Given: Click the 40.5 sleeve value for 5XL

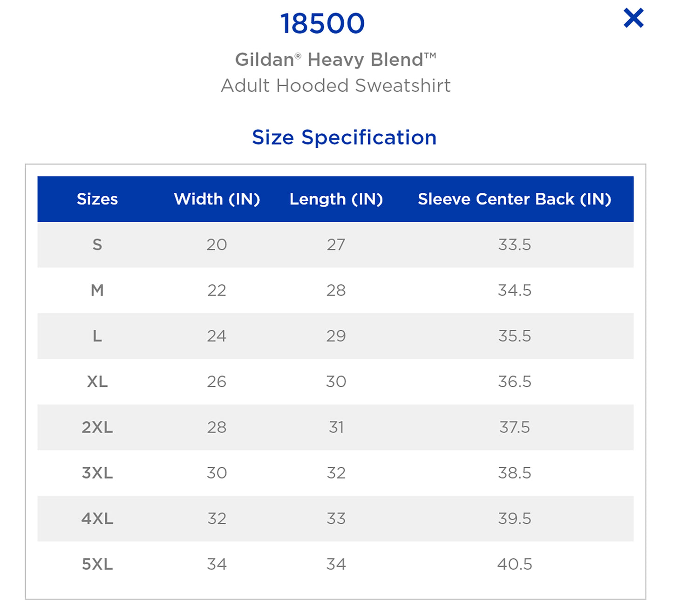Looking at the screenshot, I should tap(514, 564).
